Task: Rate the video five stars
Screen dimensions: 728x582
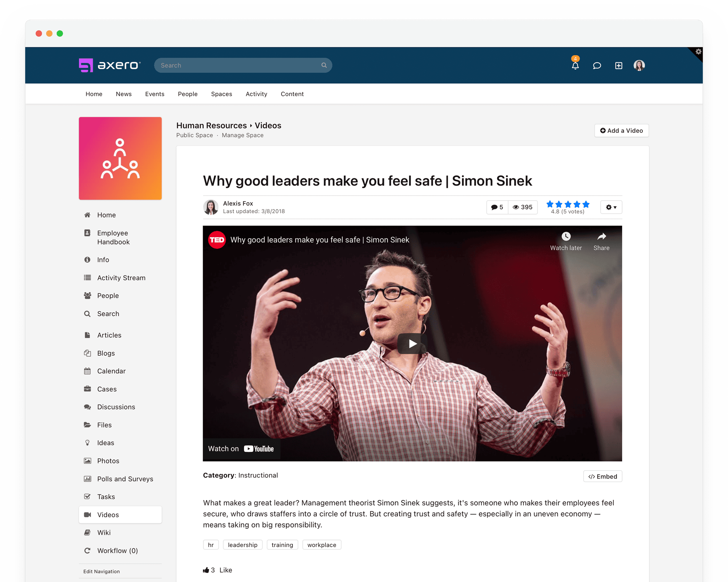Action: tap(586, 204)
